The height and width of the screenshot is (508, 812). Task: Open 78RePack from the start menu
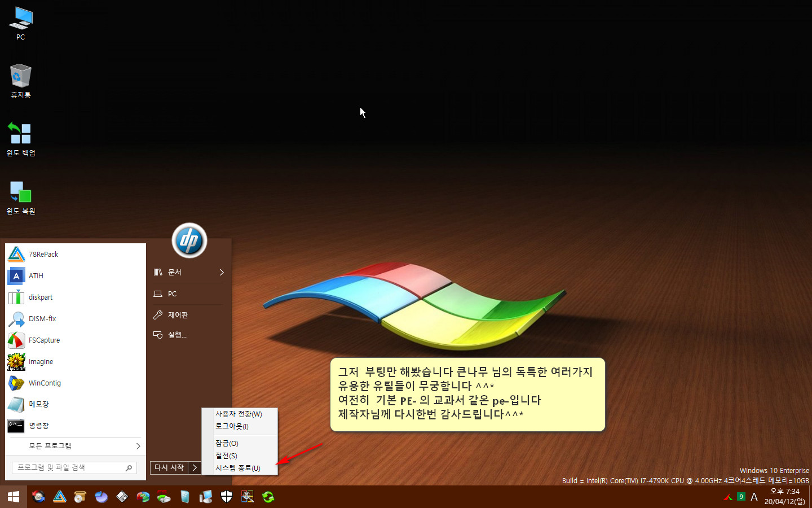click(76, 255)
